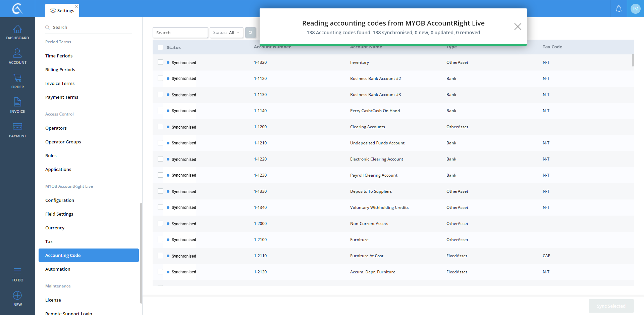Image resolution: width=644 pixels, height=315 pixels.
Task: Open the notifications bell
Action: point(619,9)
